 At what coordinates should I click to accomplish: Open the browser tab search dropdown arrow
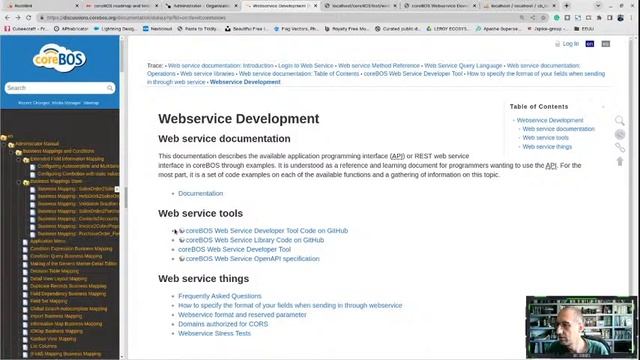[x=598, y=6]
